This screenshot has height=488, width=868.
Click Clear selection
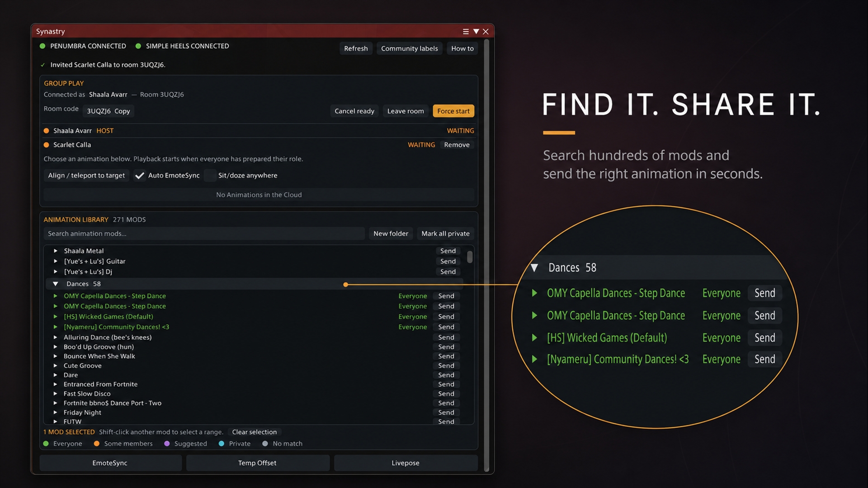click(254, 432)
